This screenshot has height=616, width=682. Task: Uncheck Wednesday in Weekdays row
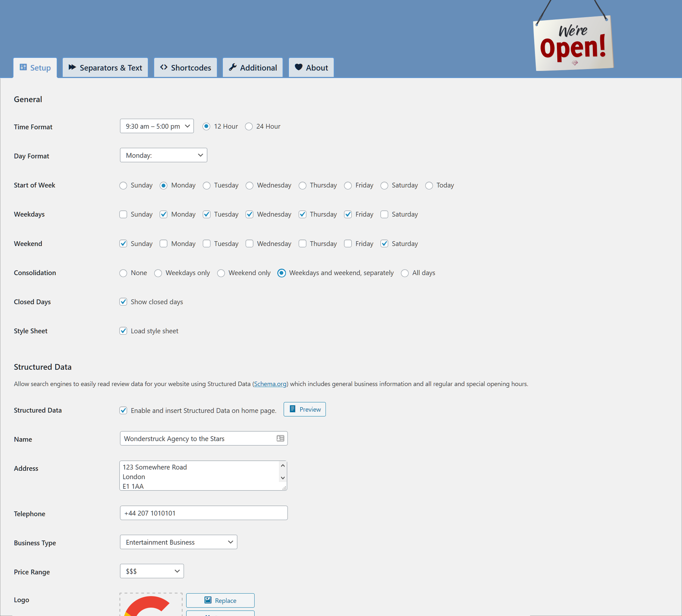point(249,214)
